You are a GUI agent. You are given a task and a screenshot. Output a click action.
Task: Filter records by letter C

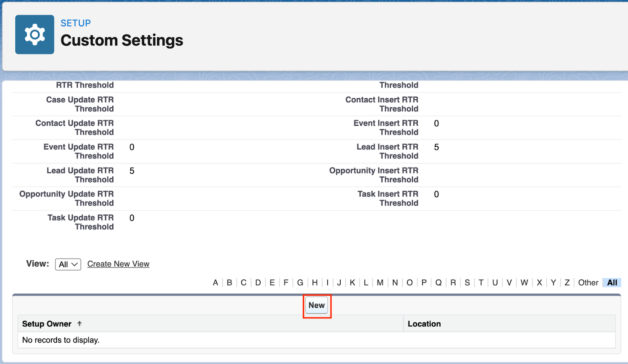pos(244,282)
